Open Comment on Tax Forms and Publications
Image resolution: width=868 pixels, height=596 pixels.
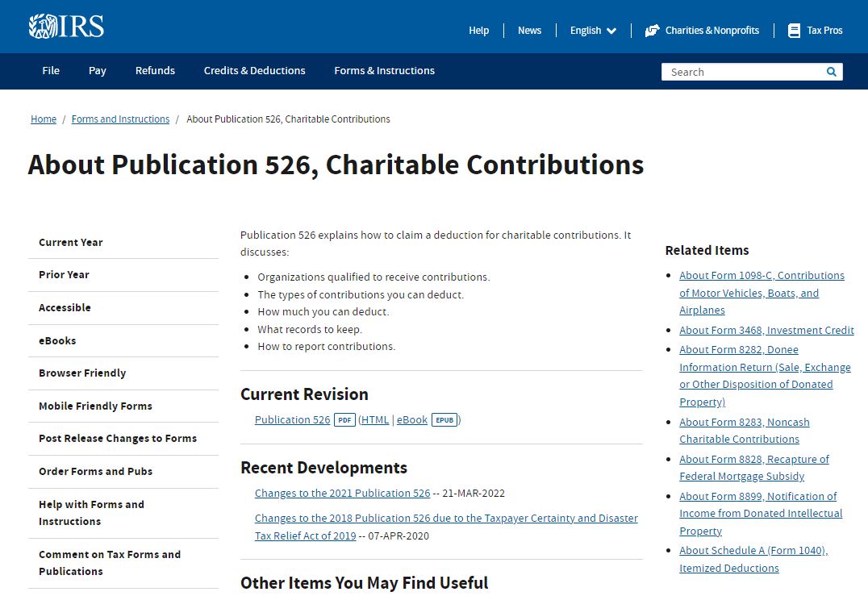pyautogui.click(x=110, y=563)
